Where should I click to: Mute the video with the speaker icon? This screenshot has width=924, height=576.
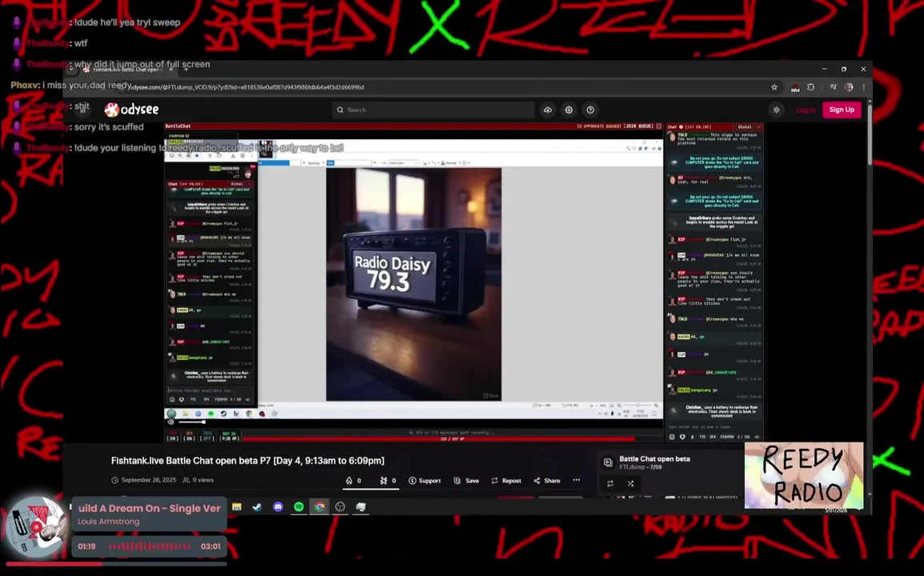click(171, 422)
